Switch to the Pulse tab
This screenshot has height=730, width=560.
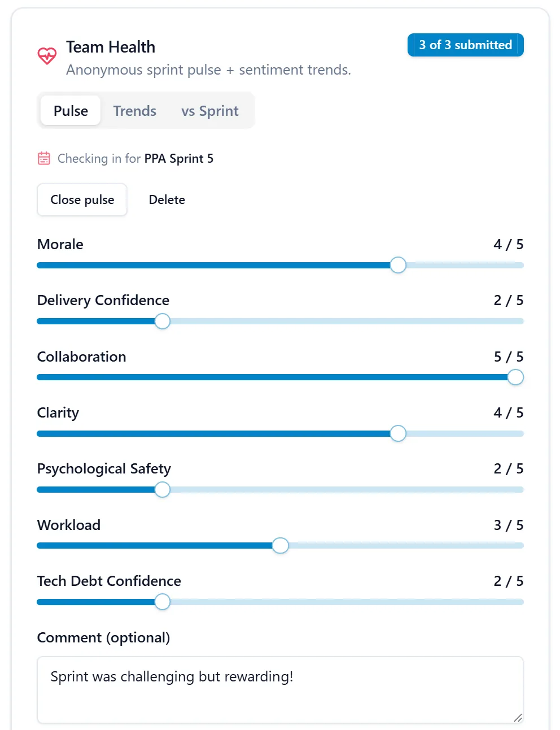(x=71, y=111)
